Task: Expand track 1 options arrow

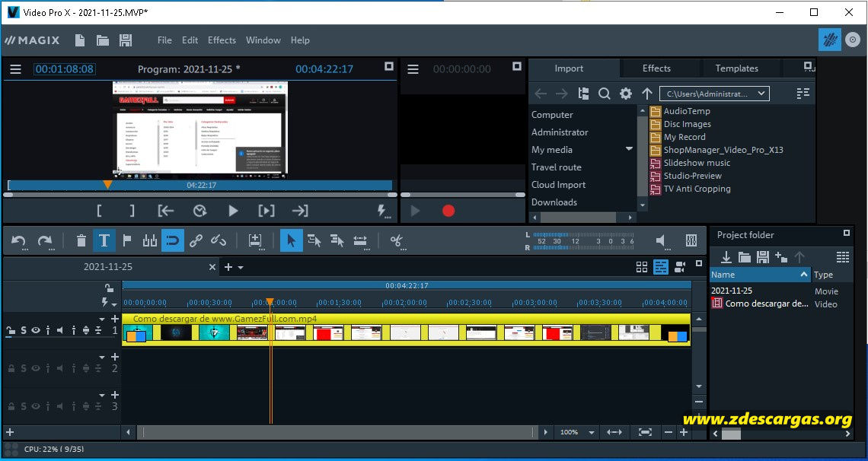Action: click(102, 319)
